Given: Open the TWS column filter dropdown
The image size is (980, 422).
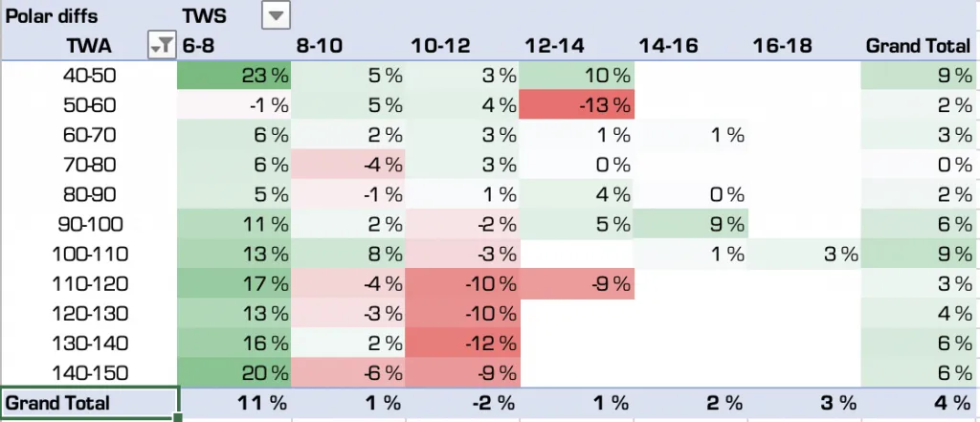Looking at the screenshot, I should [x=276, y=15].
